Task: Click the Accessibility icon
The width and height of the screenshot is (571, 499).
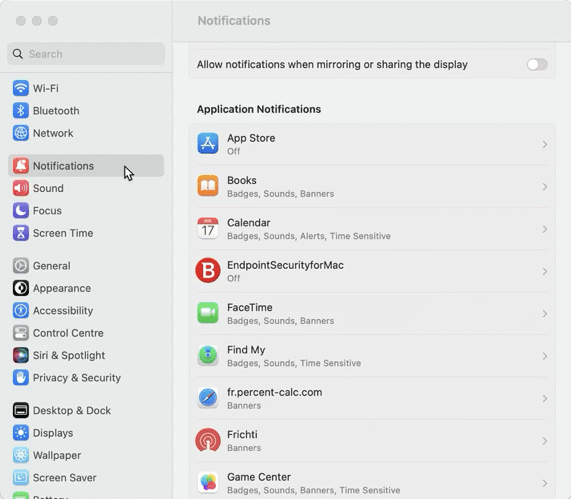Action: pyautogui.click(x=21, y=311)
